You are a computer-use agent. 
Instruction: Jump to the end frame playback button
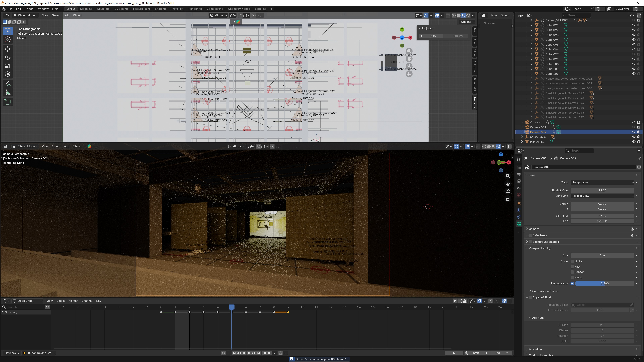[259, 353]
